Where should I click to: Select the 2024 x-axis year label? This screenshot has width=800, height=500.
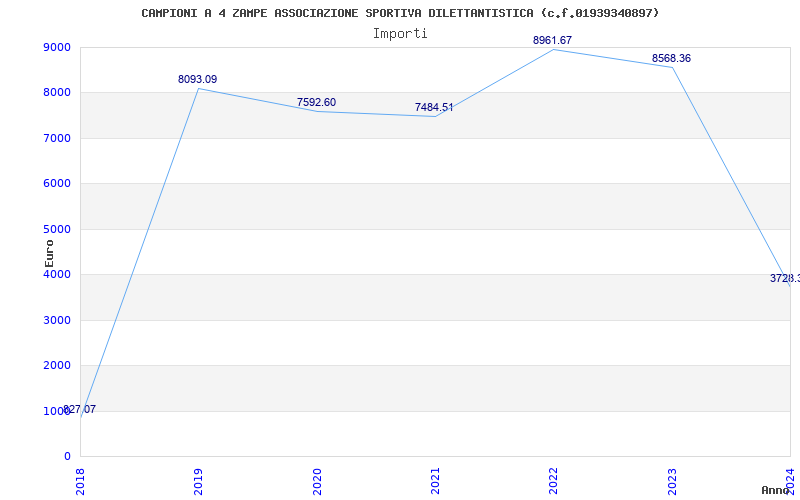[790, 481]
